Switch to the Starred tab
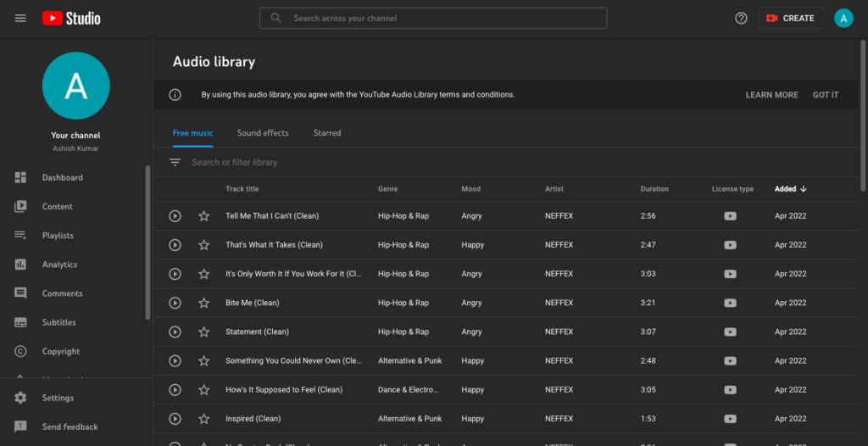This screenshot has height=446, width=868. (x=327, y=133)
